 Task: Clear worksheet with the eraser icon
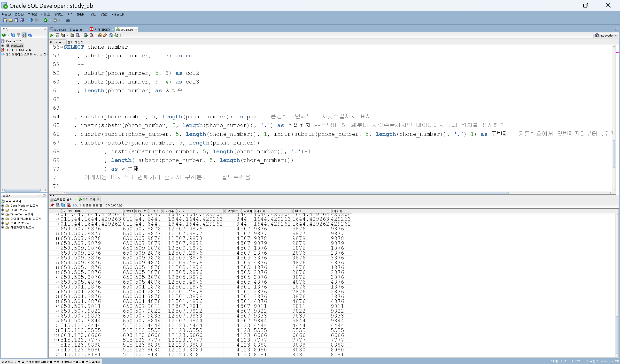[x=105, y=35]
